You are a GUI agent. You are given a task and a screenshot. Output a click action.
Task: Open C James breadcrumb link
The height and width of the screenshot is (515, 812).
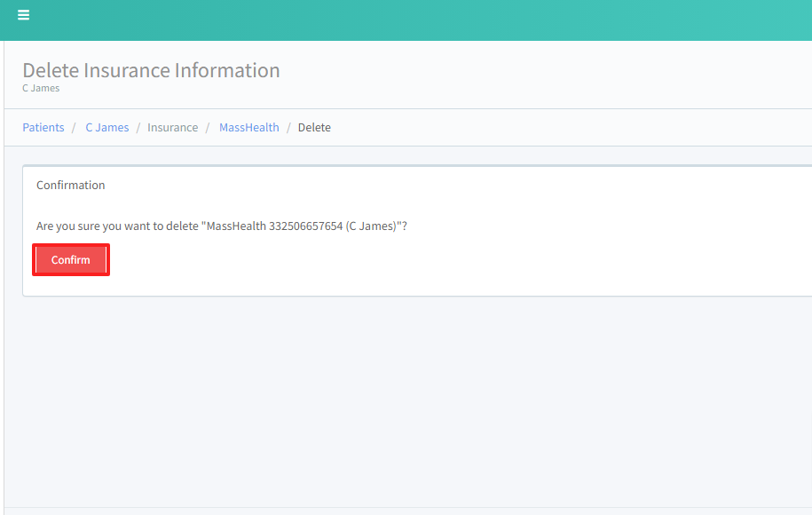[106, 128]
